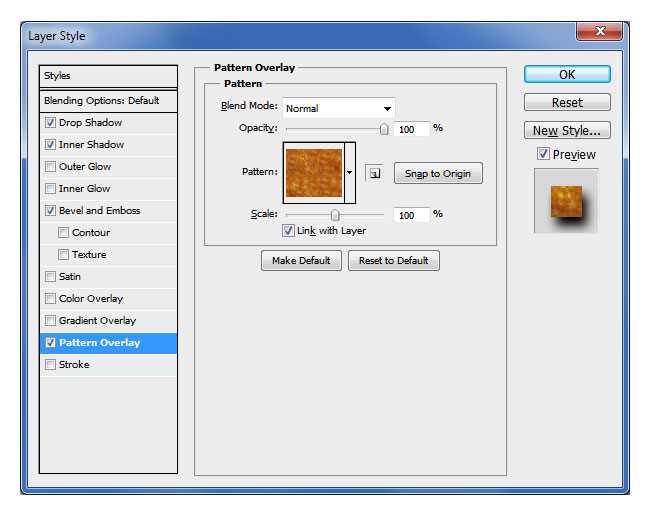
Task: Click the Opacity value field
Action: (x=411, y=129)
